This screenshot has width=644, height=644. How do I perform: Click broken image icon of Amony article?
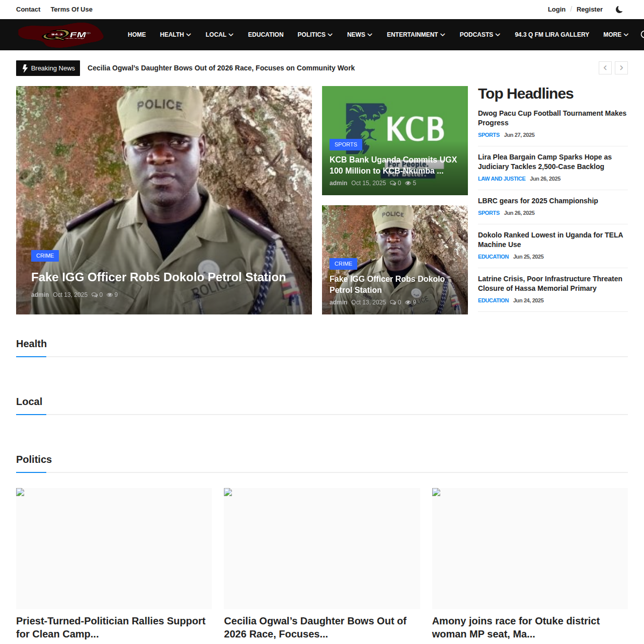point(436,492)
